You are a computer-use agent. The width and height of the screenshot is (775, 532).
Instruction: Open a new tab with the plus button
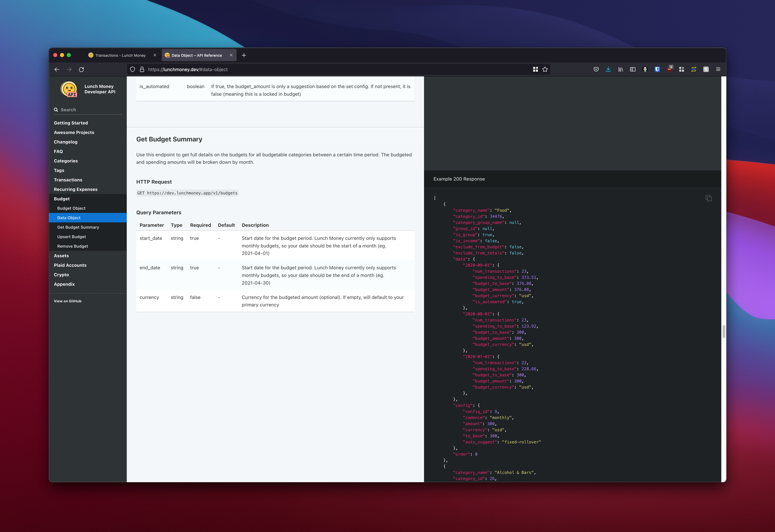pyautogui.click(x=244, y=55)
